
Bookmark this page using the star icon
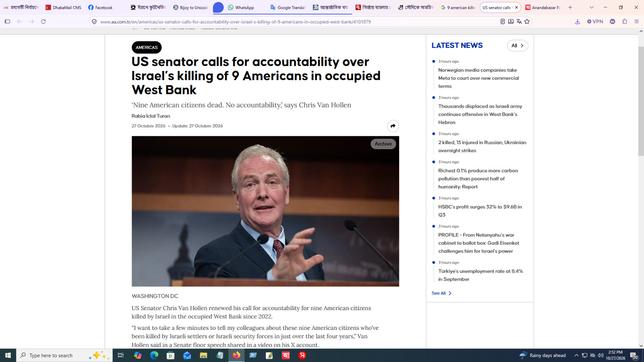point(527,22)
